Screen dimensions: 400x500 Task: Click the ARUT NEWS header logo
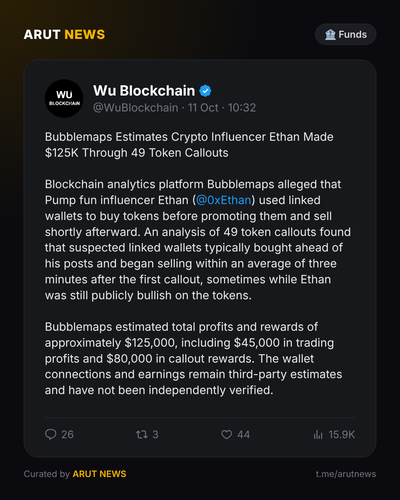(64, 35)
